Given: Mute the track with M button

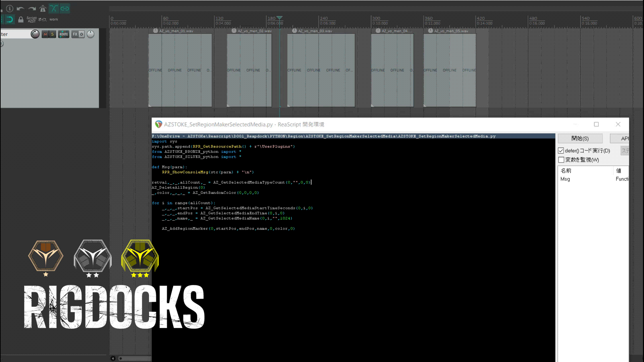Looking at the screenshot, I should 45,34.
